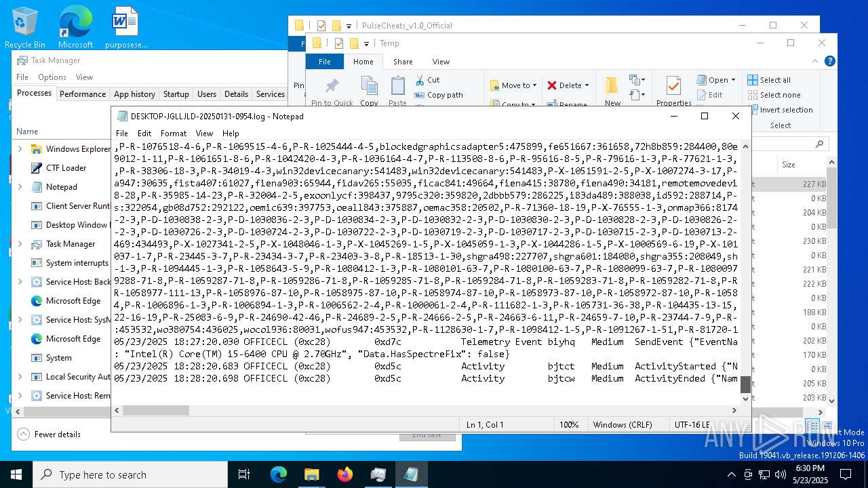This screenshot has height=488, width=868.
Task: Open the Delete dropdown arrow
Action: 587,85
